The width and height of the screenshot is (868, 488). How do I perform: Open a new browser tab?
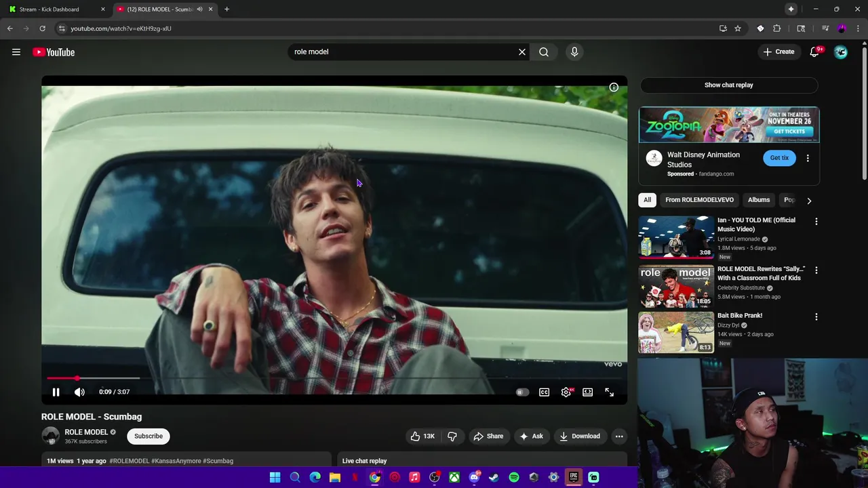226,9
